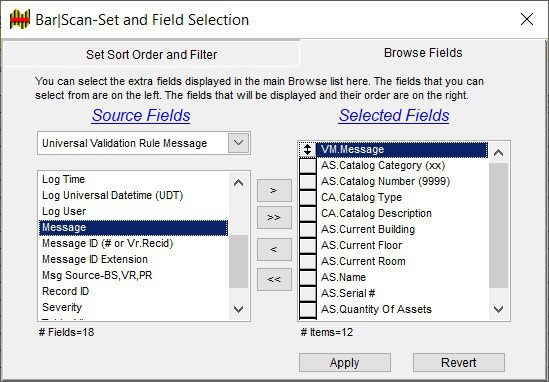Screen dimensions: 549x382
Task: Click up arrow of Source Fields scrollbar
Action: point(238,183)
